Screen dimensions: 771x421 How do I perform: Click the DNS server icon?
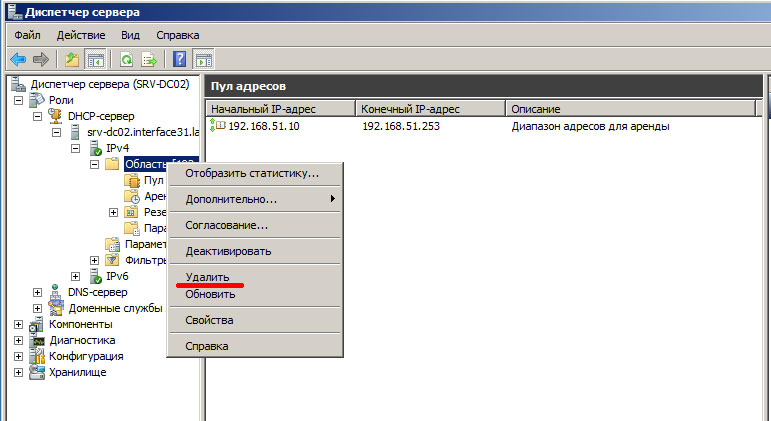coord(56,292)
